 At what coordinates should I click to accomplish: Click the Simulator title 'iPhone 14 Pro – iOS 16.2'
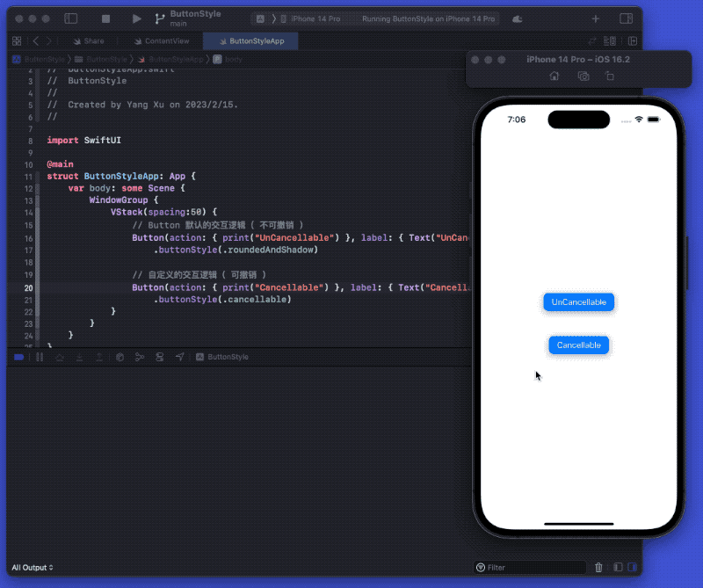coord(578,59)
